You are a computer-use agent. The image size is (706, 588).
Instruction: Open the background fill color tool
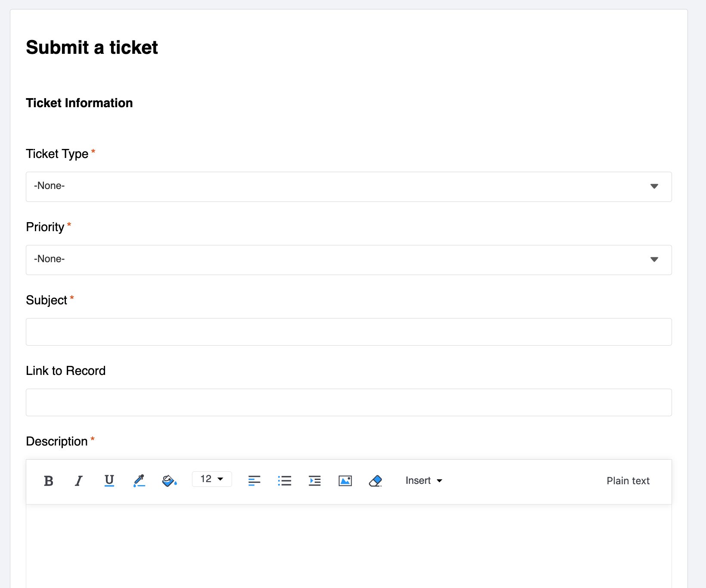pos(169,480)
